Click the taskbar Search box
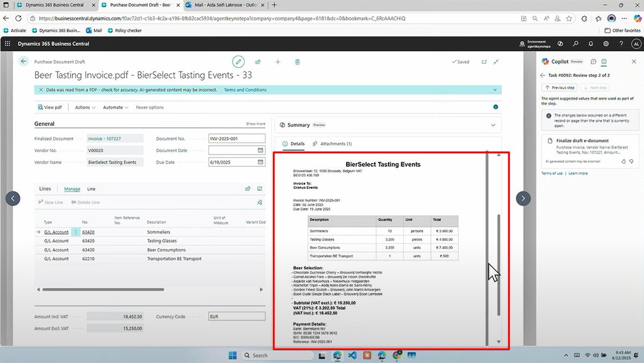This screenshot has height=363, width=644. [x=277, y=355]
